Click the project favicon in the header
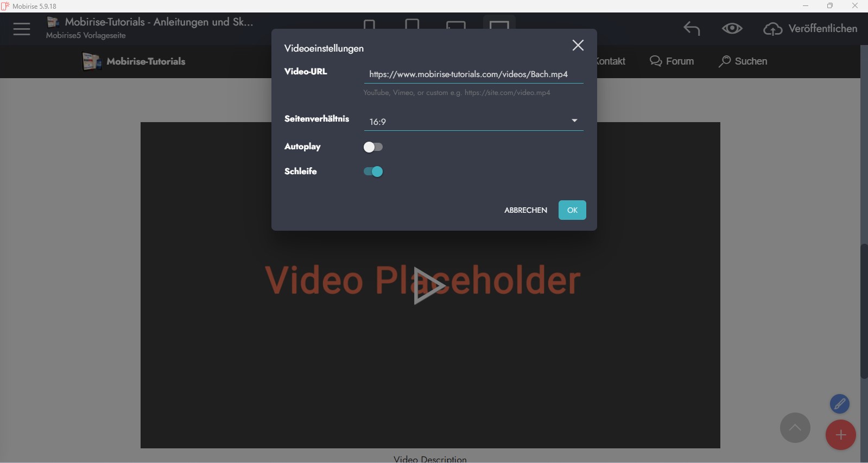 coord(53,22)
